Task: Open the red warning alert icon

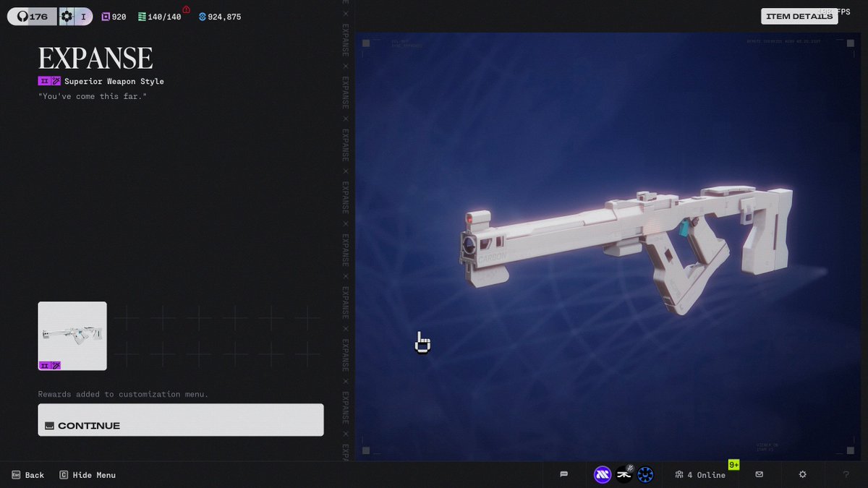Action: [186, 9]
